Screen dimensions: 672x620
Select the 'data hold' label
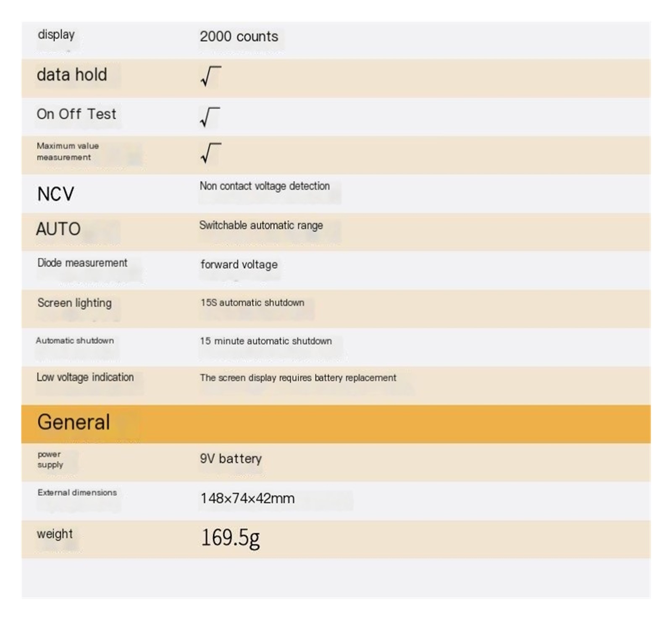coord(72,75)
